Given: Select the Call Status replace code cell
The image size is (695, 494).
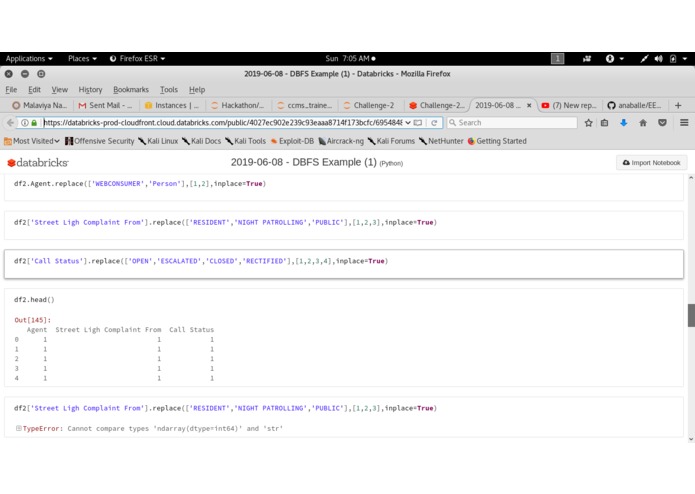Looking at the screenshot, I should [x=344, y=264].
